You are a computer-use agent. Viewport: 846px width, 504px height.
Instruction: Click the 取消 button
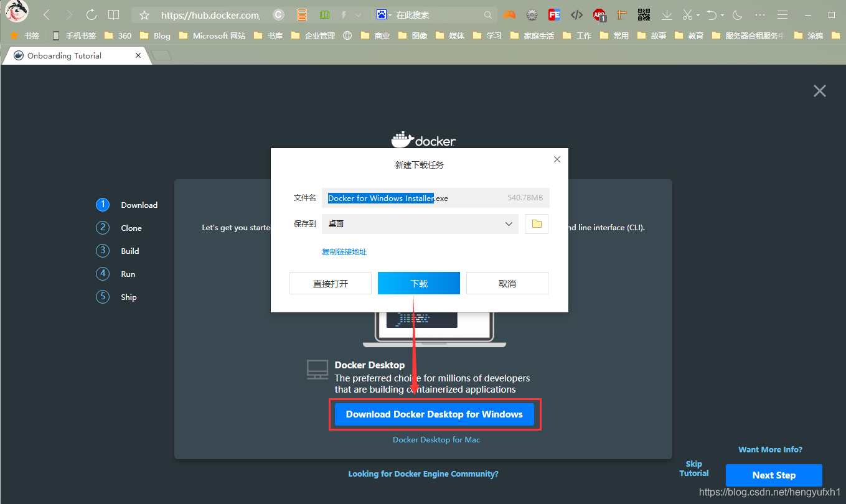pyautogui.click(x=507, y=283)
